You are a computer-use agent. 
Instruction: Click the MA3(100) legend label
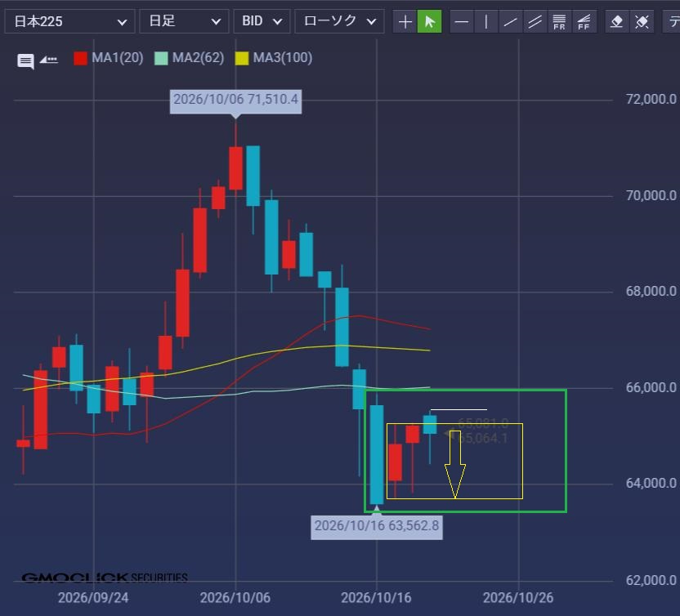(283, 58)
